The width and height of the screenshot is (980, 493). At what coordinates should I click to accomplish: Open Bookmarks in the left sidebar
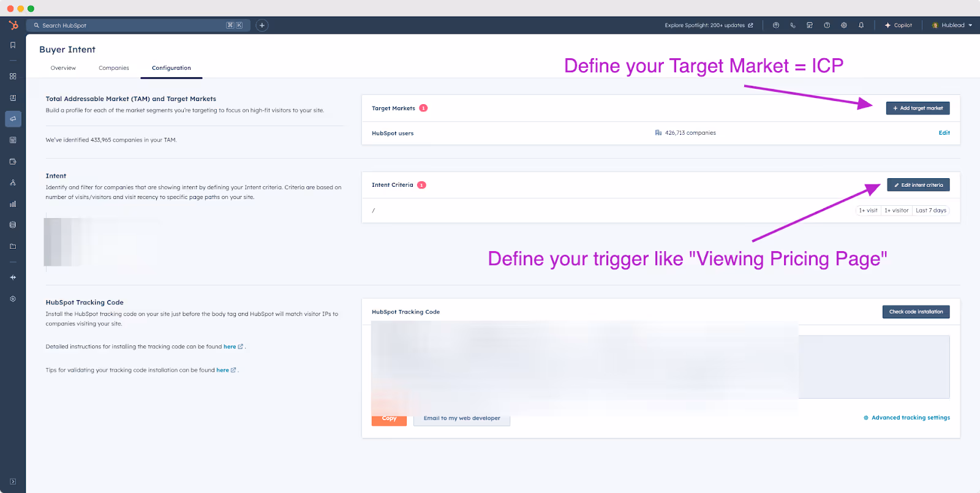point(13,45)
